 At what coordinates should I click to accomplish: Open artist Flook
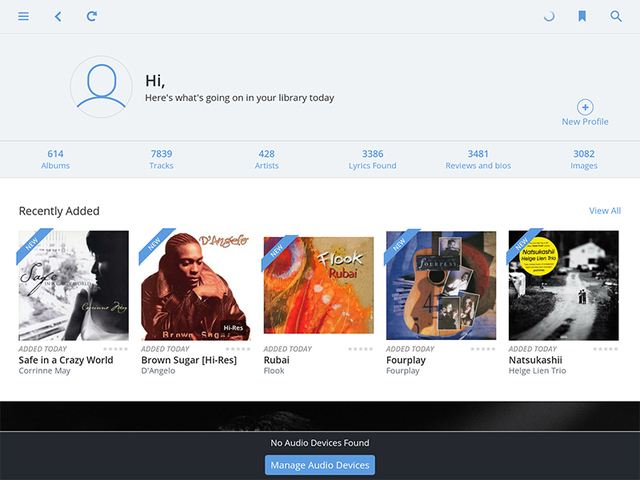(x=274, y=371)
